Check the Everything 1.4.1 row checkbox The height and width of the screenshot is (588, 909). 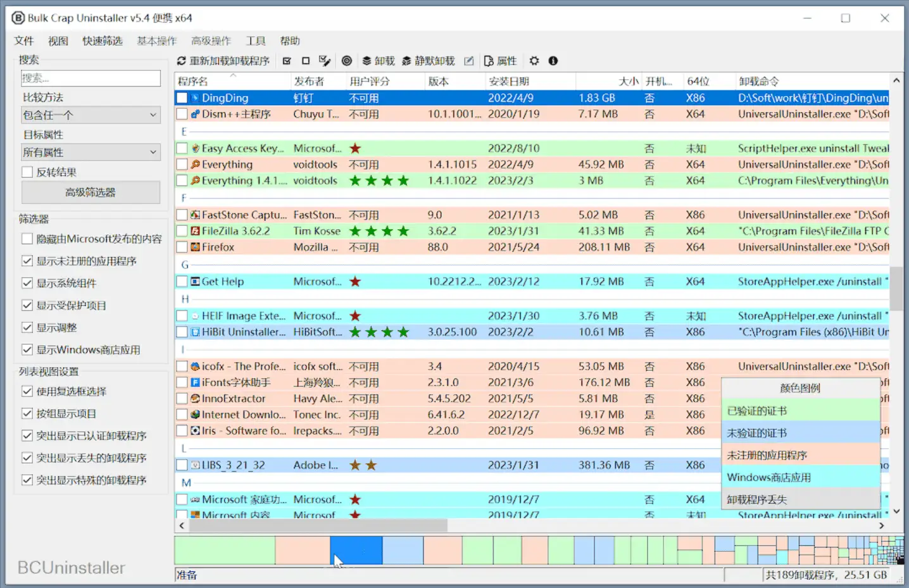click(182, 180)
